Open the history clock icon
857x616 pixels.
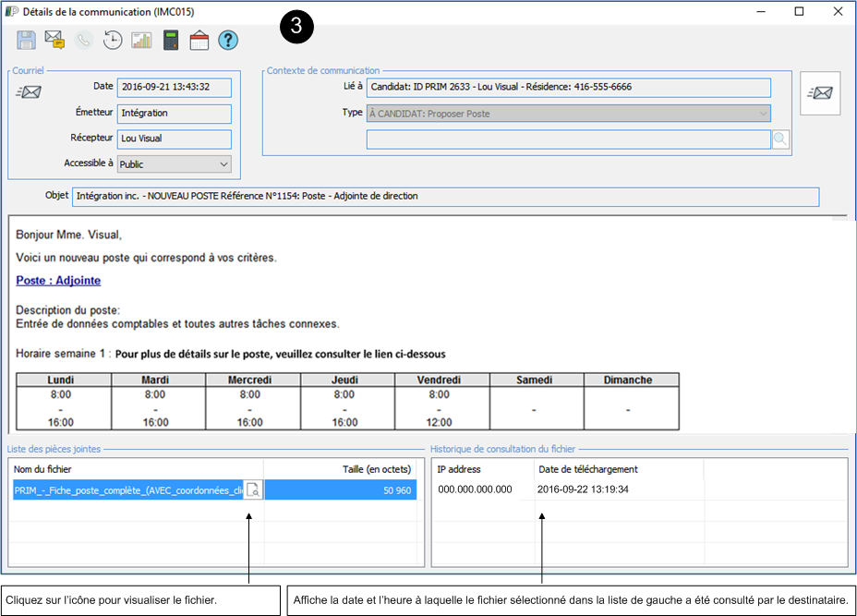pyautogui.click(x=113, y=40)
